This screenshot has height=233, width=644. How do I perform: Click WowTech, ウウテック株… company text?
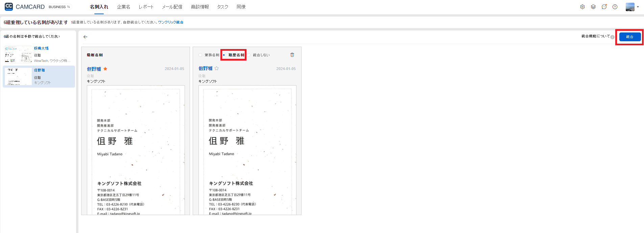tap(52, 61)
